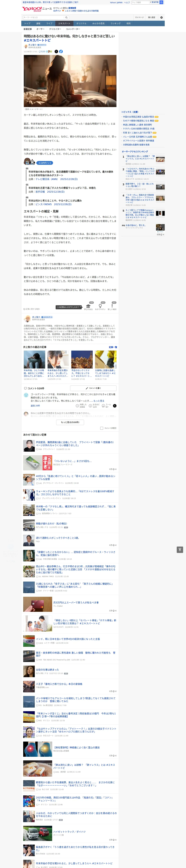186x868 pixels.
Task: Click the ログイン link
Action: coord(57,11)
